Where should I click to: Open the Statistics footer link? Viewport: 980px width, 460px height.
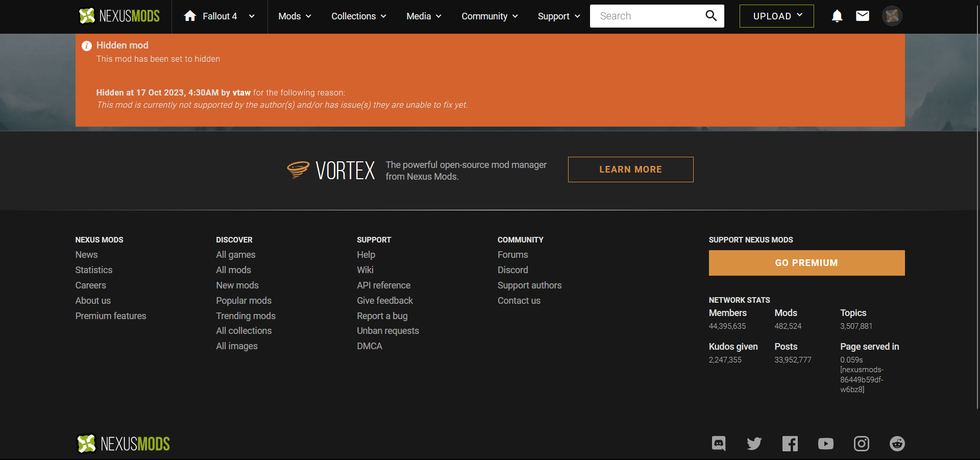pyautogui.click(x=94, y=270)
